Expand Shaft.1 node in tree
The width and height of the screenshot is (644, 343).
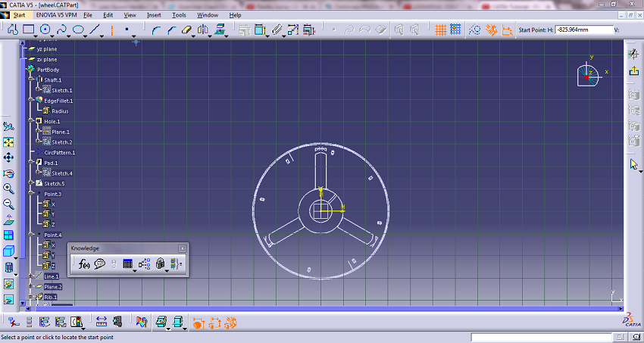pos(31,79)
